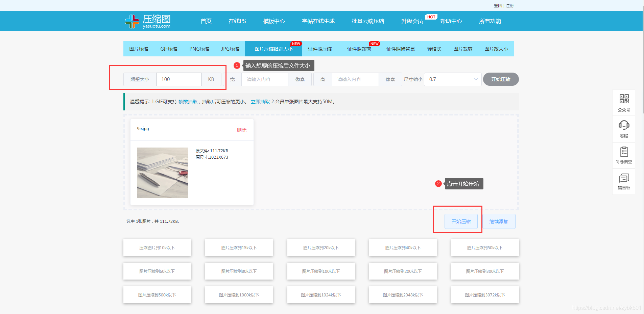The height and width of the screenshot is (314, 644).
Task: Click 图片压缩到2048k以下 shortcut button
Action: pyautogui.click(x=403, y=295)
